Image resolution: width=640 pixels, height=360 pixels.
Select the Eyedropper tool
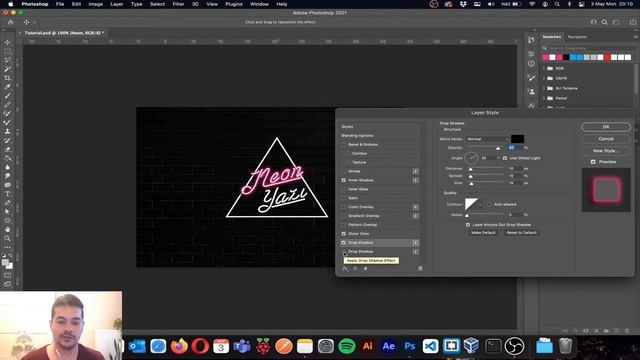coord(7,87)
